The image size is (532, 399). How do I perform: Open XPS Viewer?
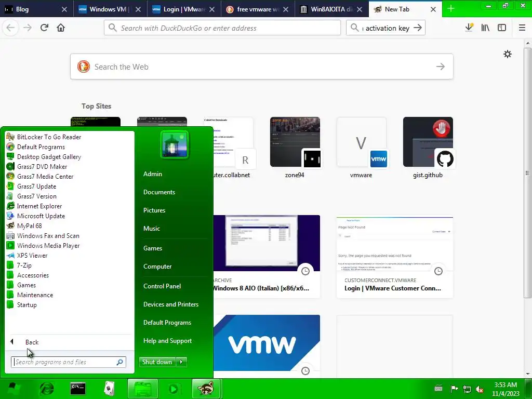(x=27, y=255)
